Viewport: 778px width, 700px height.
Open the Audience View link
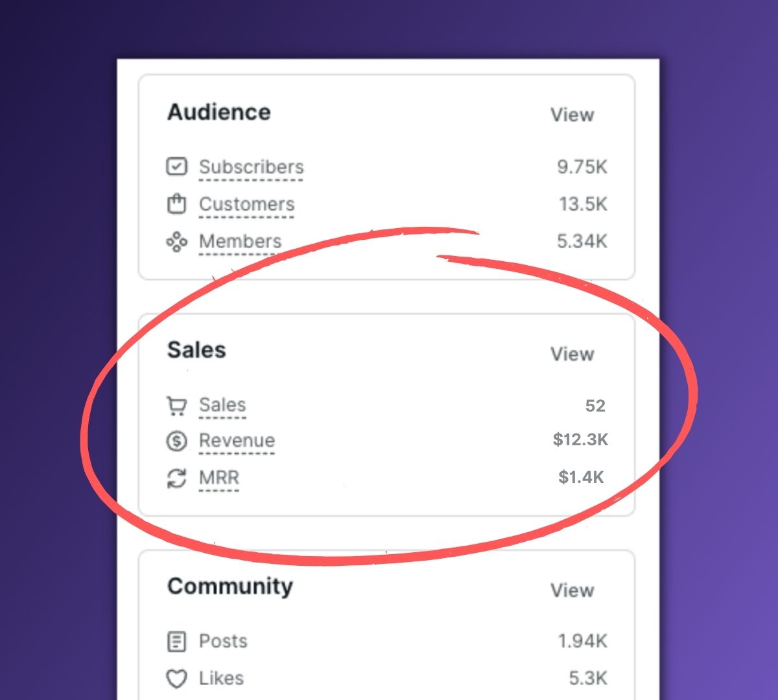coord(572,115)
